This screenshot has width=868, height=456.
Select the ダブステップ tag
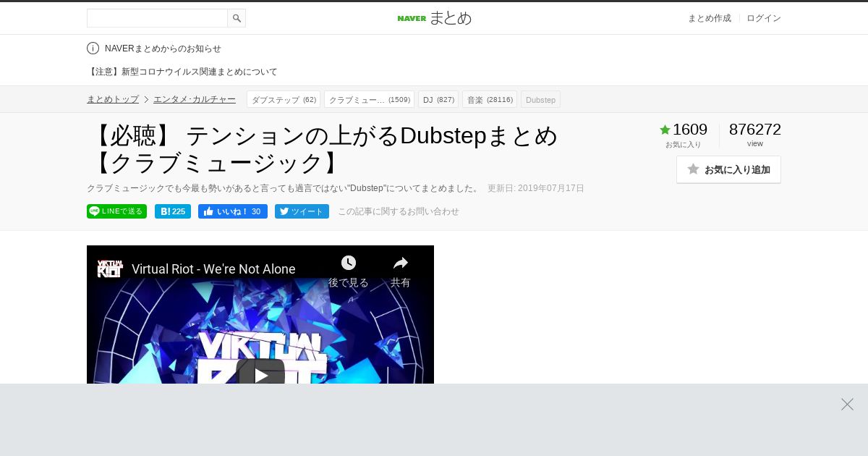click(x=284, y=99)
